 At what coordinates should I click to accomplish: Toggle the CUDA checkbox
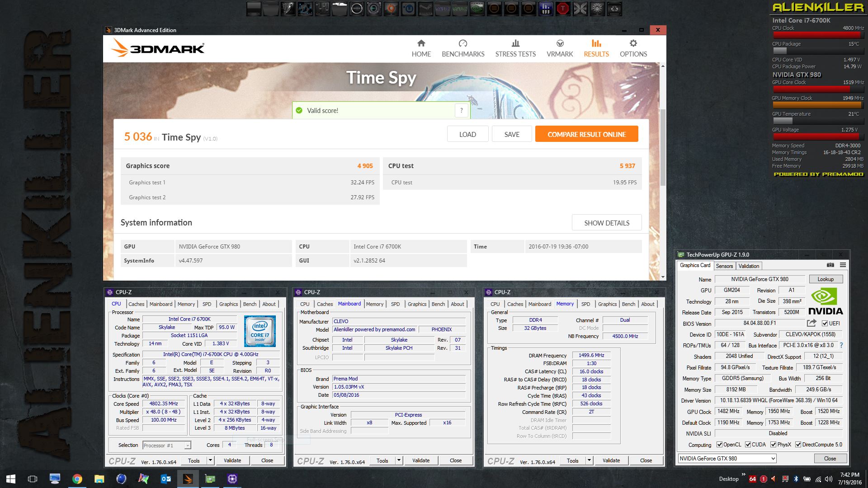pyautogui.click(x=748, y=445)
